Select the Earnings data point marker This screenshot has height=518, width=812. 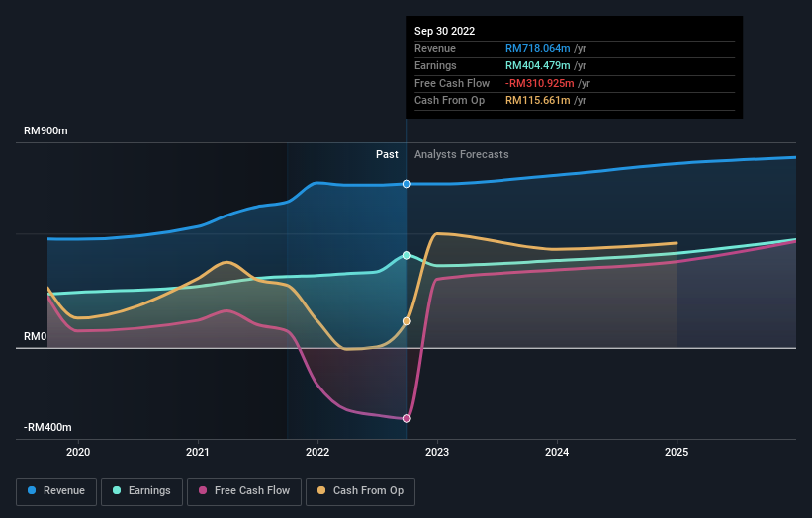coord(407,255)
